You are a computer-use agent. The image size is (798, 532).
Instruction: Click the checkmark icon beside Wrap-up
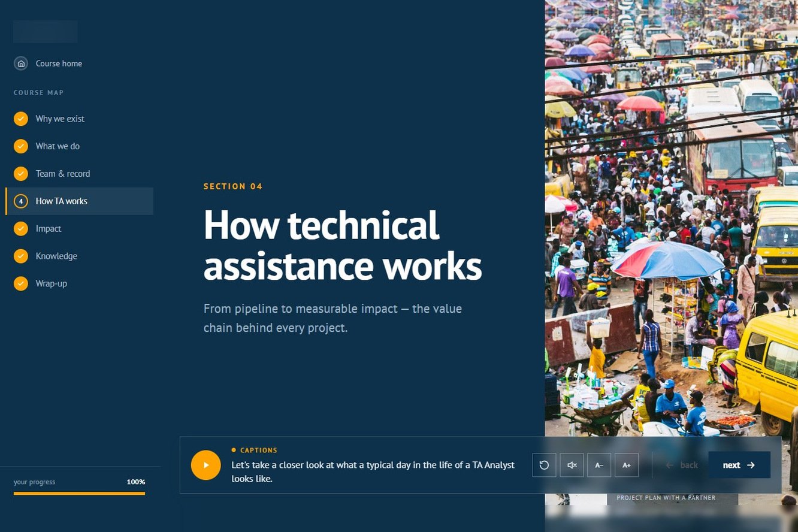click(21, 283)
